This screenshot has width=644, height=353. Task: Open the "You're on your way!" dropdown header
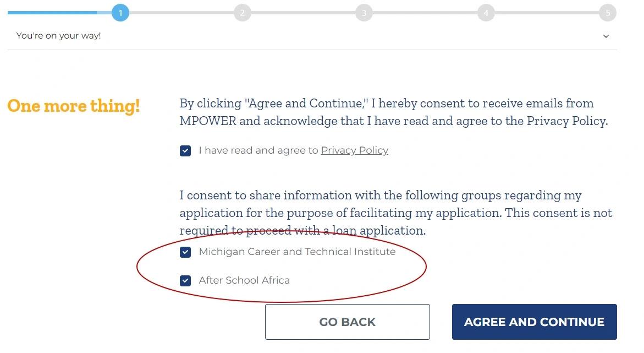coord(58,35)
